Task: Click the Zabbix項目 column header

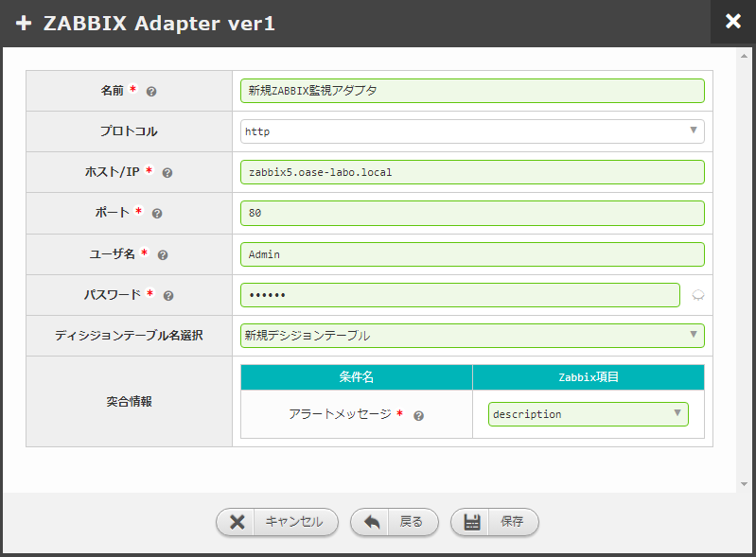Action: click(589, 377)
